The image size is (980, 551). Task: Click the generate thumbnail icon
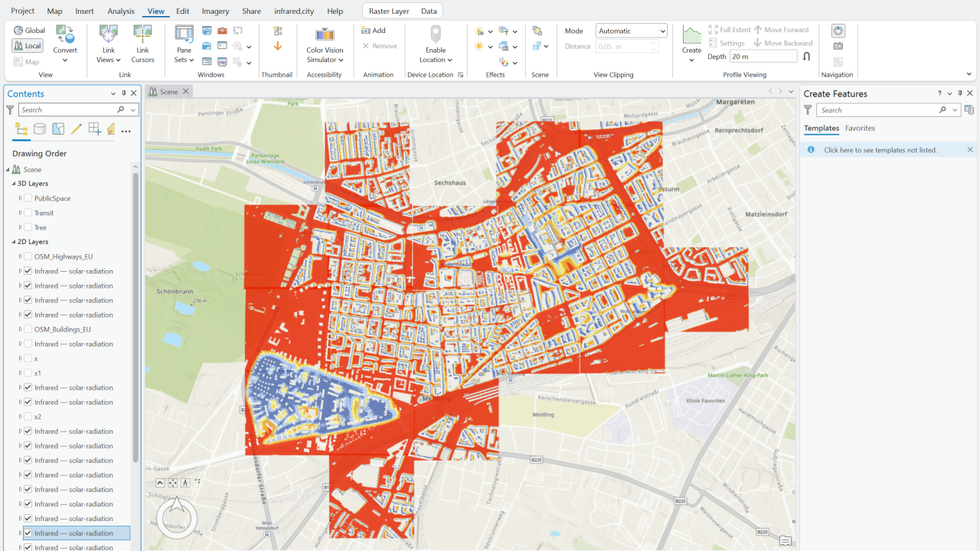277,31
